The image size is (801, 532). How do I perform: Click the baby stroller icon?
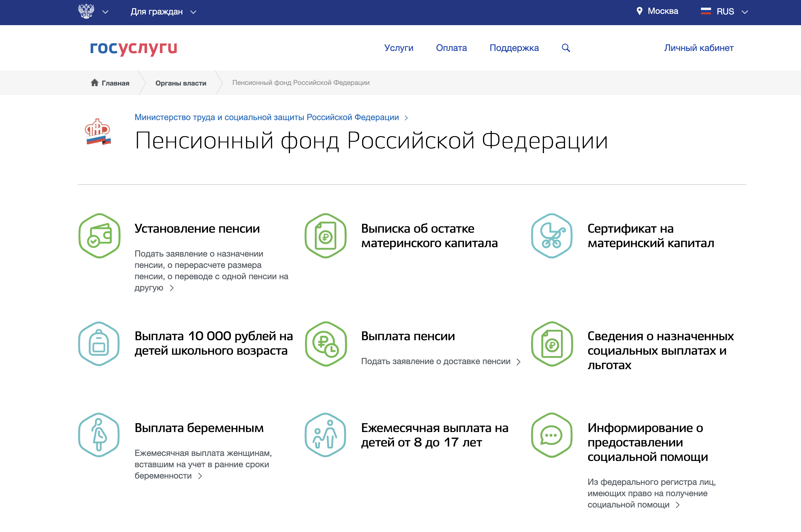552,236
